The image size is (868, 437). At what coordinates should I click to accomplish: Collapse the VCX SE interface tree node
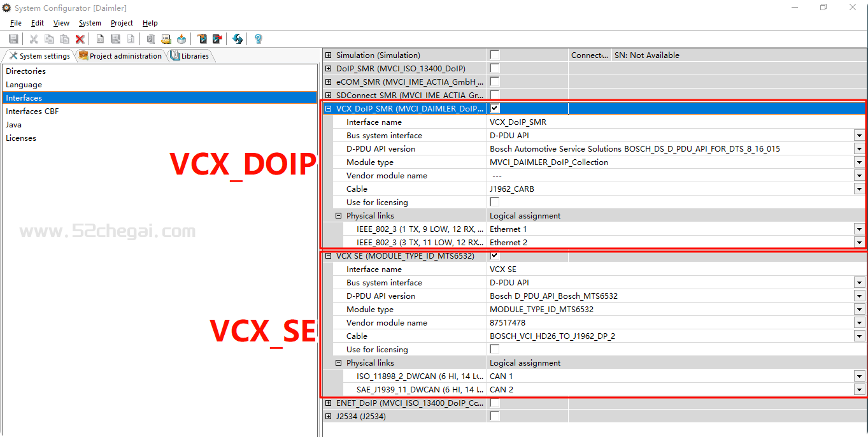(x=329, y=256)
